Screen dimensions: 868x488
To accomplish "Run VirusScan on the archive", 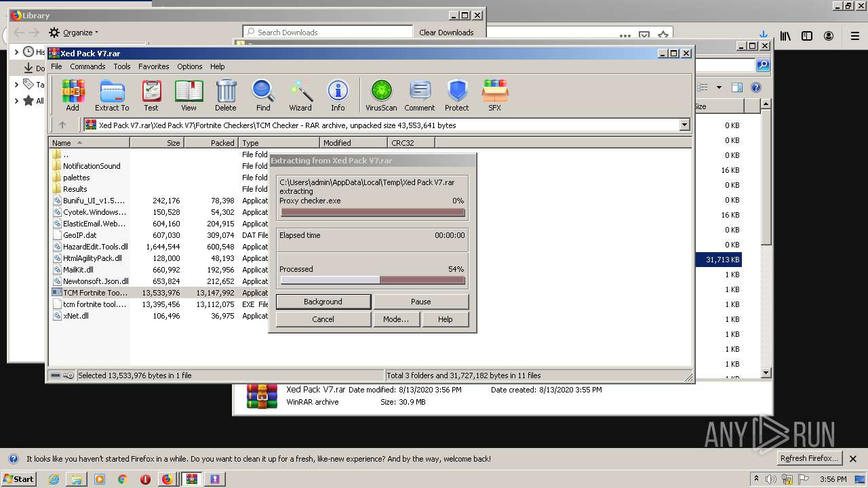I will point(381,95).
